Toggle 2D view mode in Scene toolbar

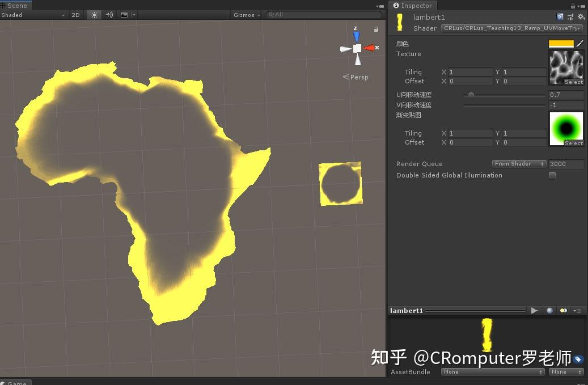(x=75, y=15)
